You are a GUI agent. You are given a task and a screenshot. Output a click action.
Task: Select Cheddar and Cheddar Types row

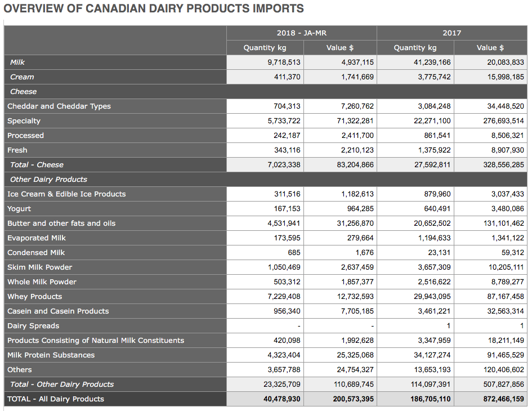click(266, 106)
